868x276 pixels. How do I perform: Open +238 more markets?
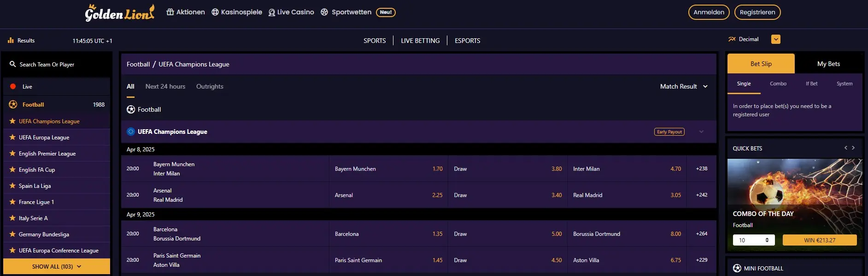pos(702,168)
